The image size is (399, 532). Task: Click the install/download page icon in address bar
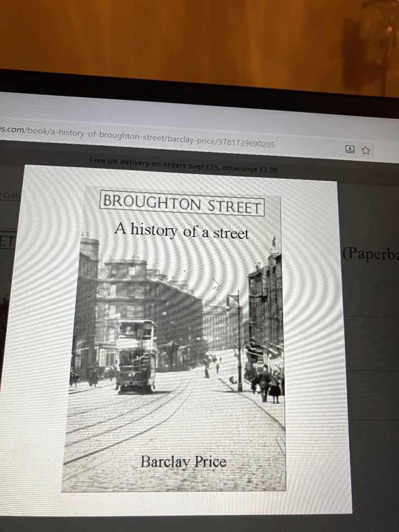[x=350, y=149]
